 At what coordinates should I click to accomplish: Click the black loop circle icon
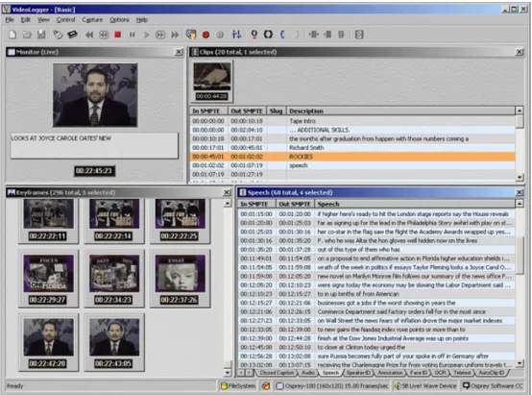268,35
